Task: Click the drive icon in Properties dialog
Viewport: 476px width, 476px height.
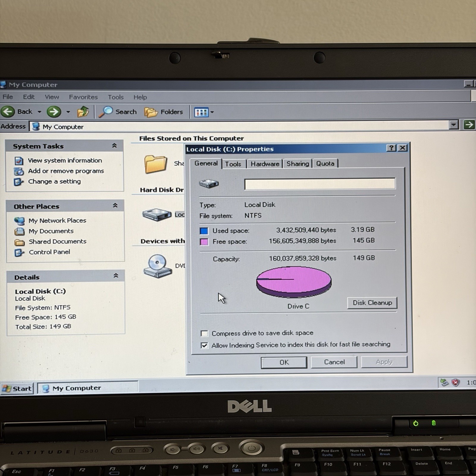Action: pyautogui.click(x=209, y=184)
